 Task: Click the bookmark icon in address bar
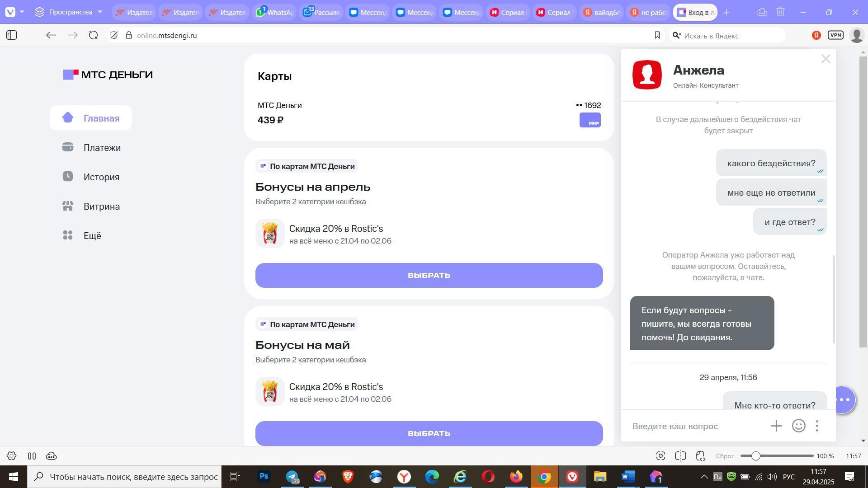657,35
